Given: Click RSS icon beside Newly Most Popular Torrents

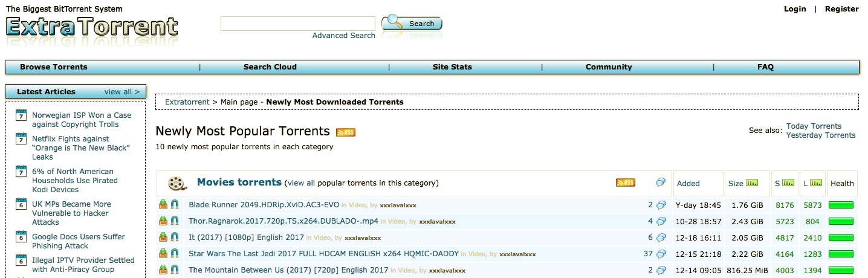Looking at the screenshot, I should click(x=346, y=132).
